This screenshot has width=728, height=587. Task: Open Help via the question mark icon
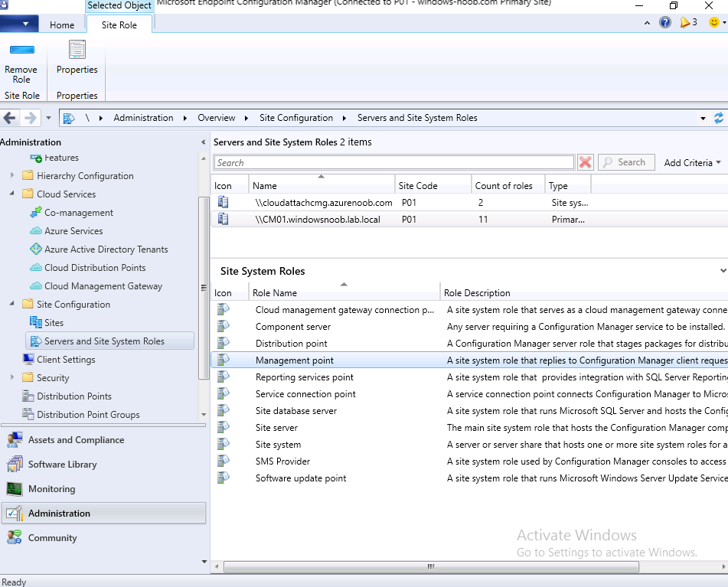pyautogui.click(x=665, y=21)
